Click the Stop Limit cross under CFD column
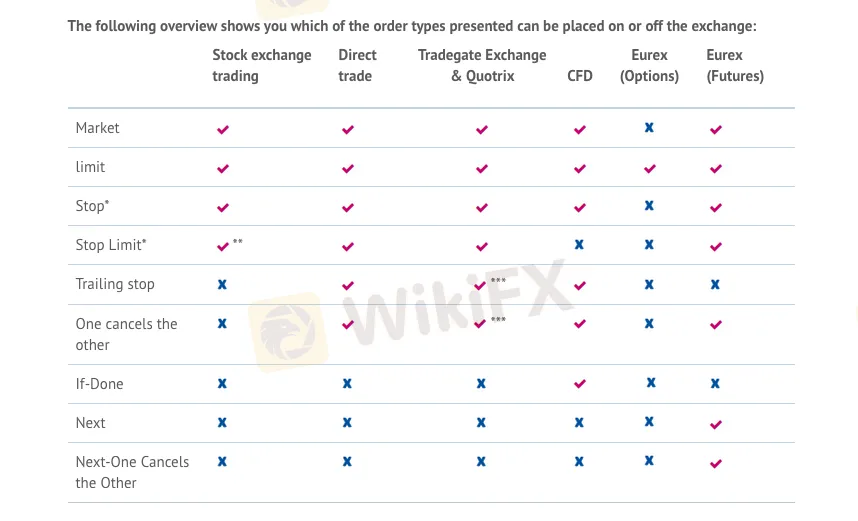This screenshot has width=858, height=521. [580, 245]
